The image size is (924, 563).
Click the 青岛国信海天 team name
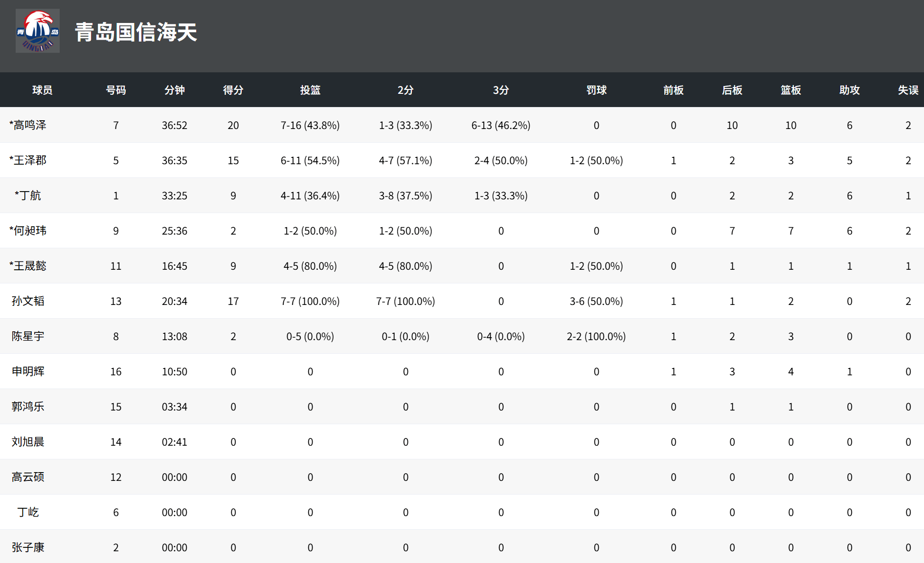(136, 32)
